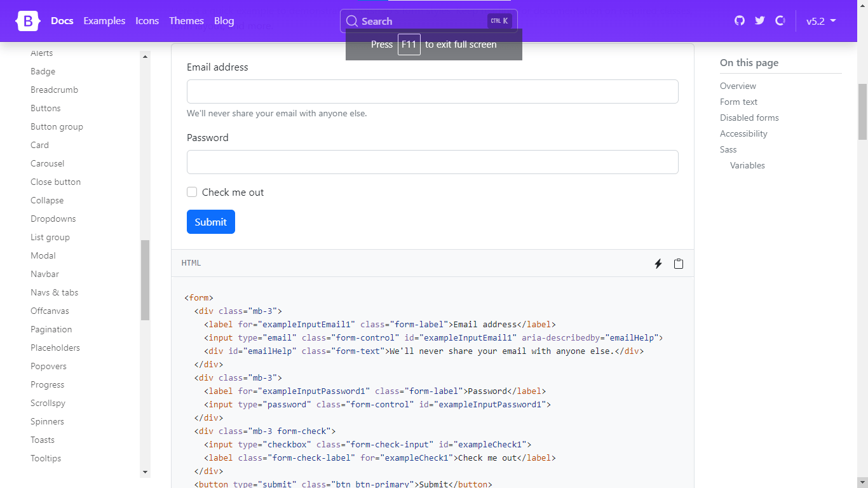Toggle the Check me out checkbox
868x488 pixels.
click(x=192, y=193)
